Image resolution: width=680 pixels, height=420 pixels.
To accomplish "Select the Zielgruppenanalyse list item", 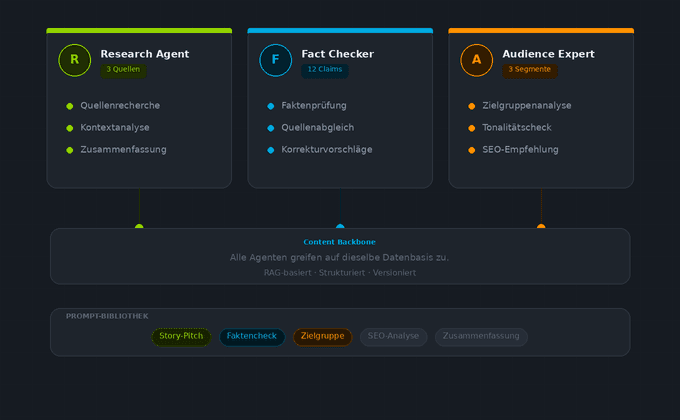I will click(526, 105).
